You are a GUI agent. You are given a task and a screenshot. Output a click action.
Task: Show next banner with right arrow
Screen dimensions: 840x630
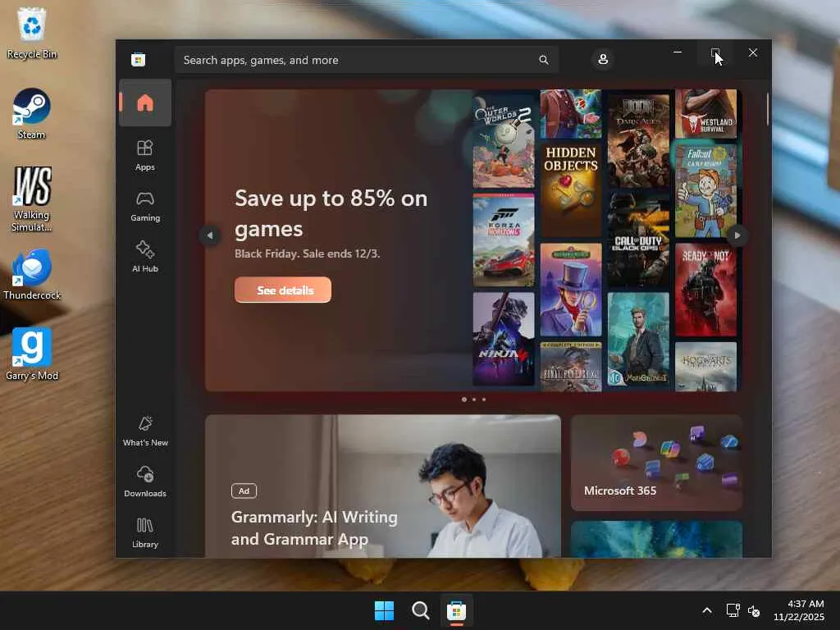(737, 235)
